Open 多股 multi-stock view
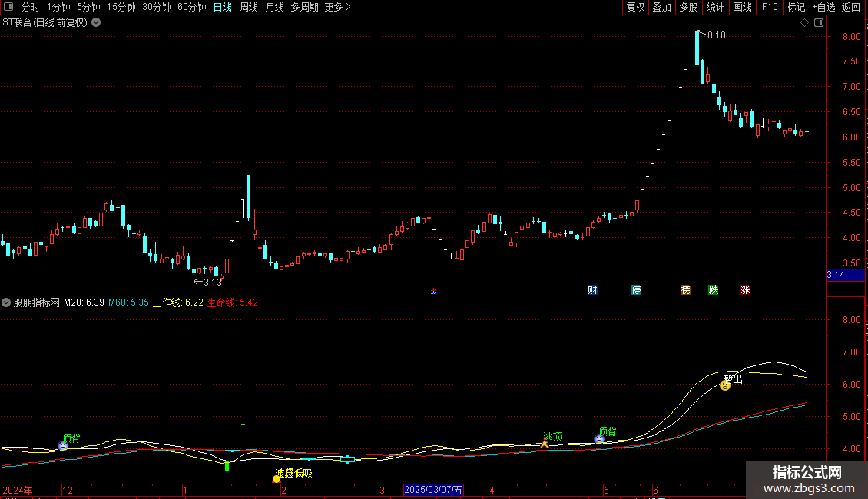The width and height of the screenshot is (868, 499). pos(688,7)
